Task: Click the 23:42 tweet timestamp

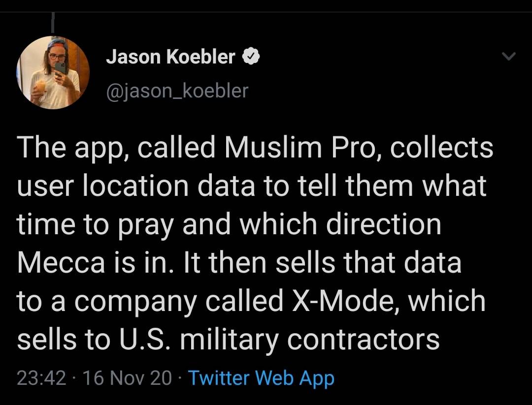Action: (41, 378)
